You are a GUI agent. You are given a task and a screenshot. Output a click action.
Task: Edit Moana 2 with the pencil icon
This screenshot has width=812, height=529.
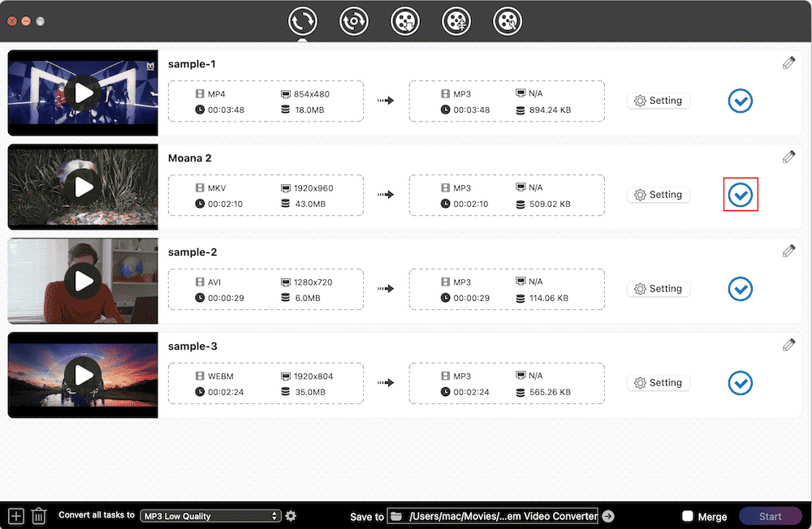click(788, 157)
